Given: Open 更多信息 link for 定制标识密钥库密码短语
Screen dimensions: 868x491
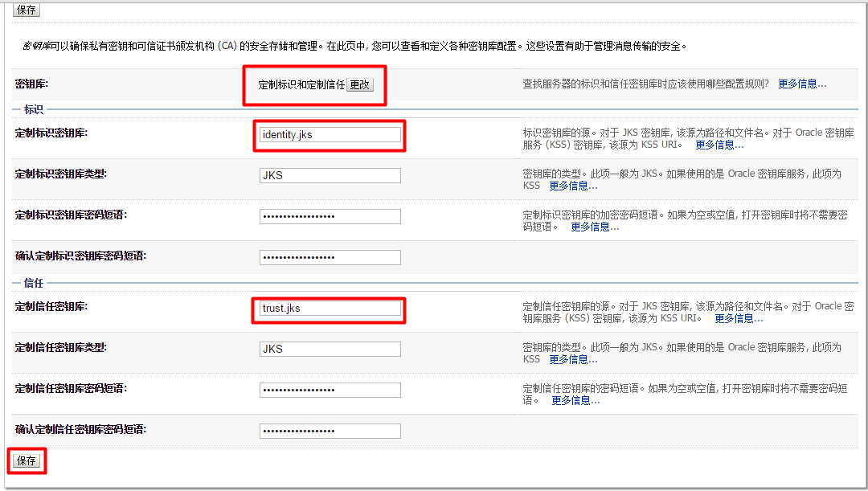Looking at the screenshot, I should [x=595, y=227].
